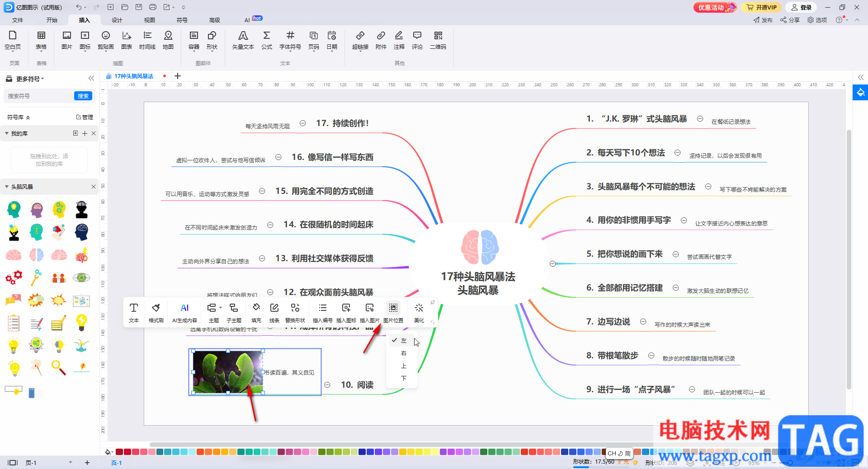The height and width of the screenshot is (469, 868).
Task: Collapse the 10. 阅读 node toggle
Action: coord(327,385)
